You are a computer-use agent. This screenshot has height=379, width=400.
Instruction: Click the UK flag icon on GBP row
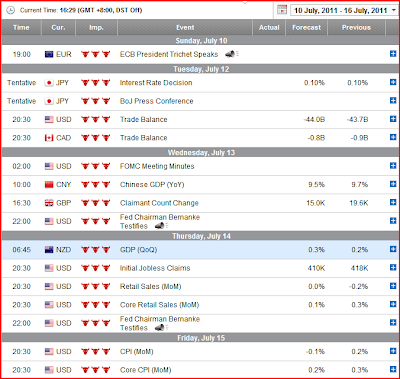(49, 203)
